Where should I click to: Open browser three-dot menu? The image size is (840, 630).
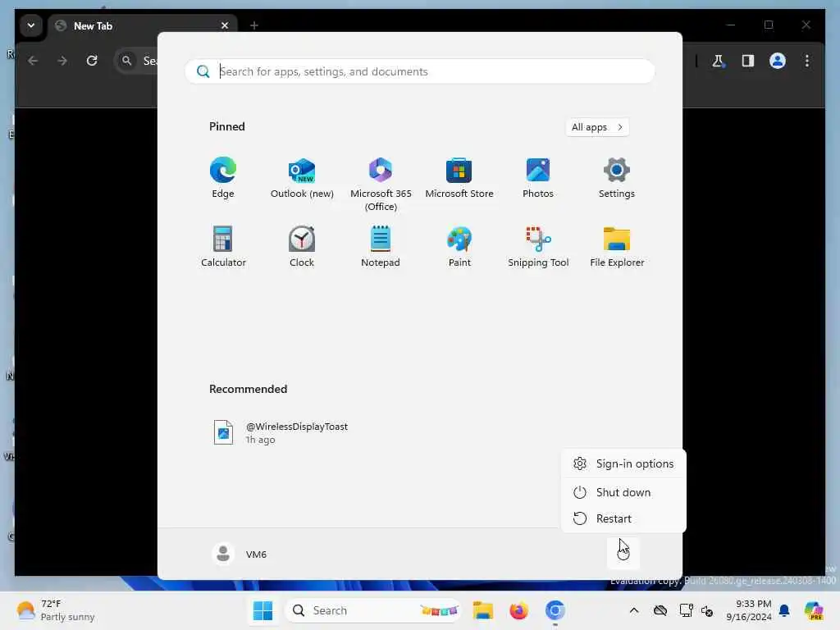(807, 61)
